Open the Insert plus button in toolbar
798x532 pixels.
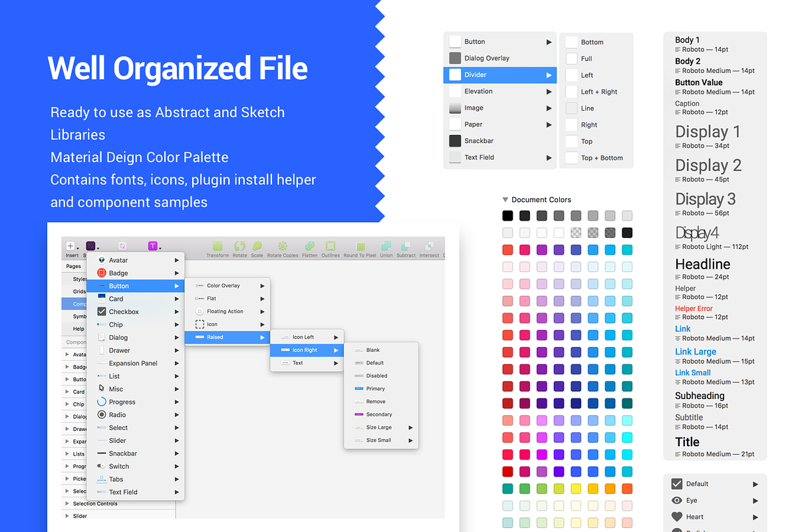pos(71,246)
